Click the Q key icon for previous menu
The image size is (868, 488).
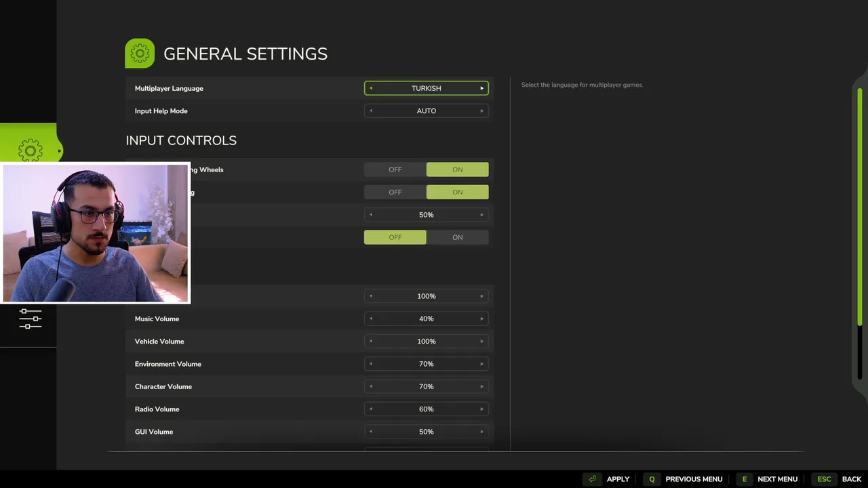coord(652,479)
